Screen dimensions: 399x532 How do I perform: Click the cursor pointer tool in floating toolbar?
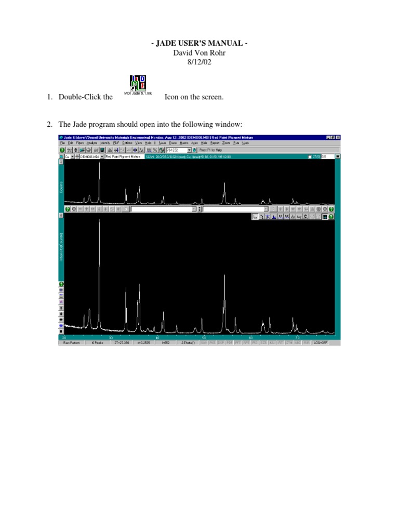[255, 217]
